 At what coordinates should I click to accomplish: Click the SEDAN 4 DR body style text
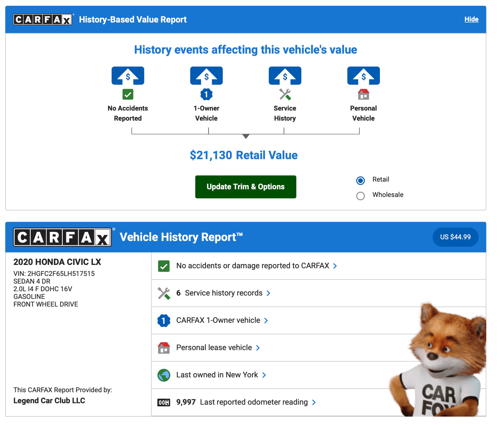pyautogui.click(x=32, y=281)
